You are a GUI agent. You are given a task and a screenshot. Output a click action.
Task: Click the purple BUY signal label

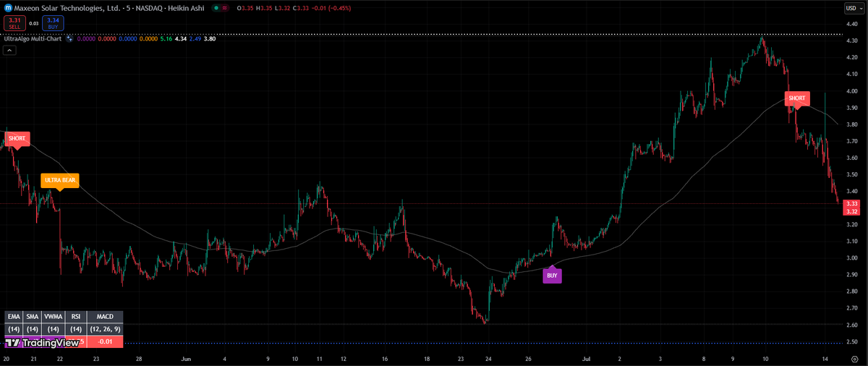click(x=552, y=275)
